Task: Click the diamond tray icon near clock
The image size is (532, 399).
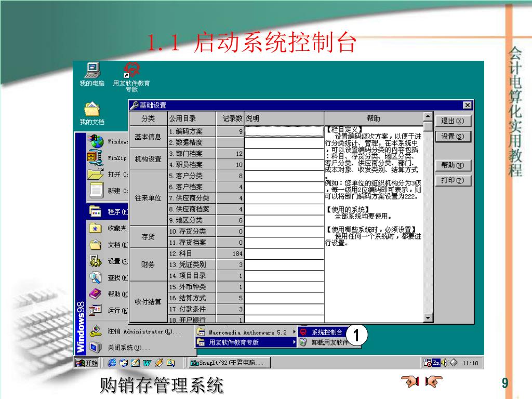Action: [454, 363]
